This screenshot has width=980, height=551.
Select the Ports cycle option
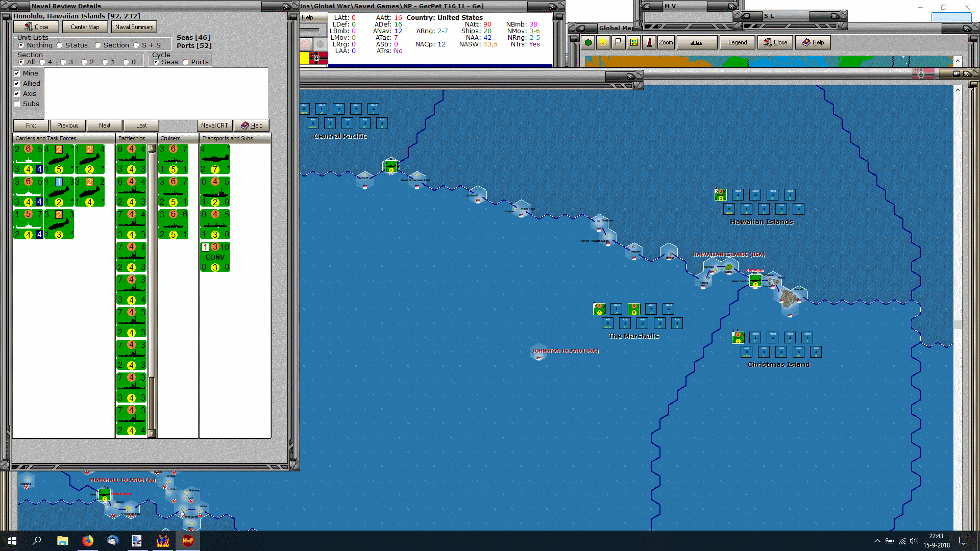pos(186,62)
